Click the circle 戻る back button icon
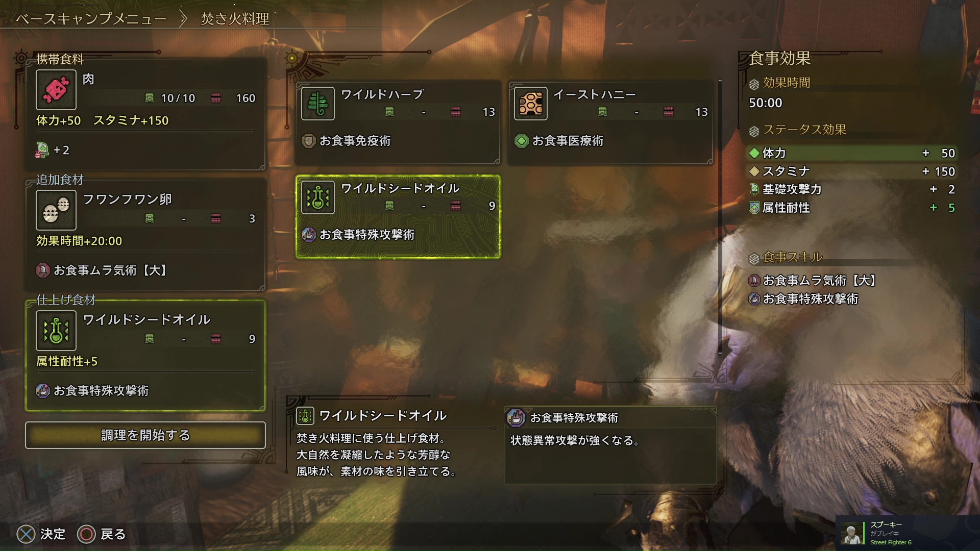980x551 pixels. point(86,534)
